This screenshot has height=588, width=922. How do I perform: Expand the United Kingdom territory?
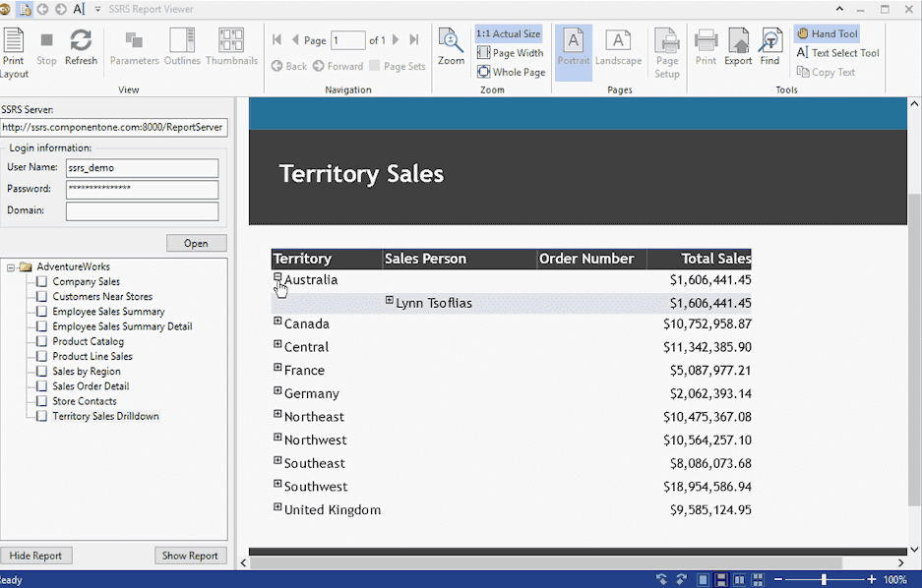(x=277, y=506)
